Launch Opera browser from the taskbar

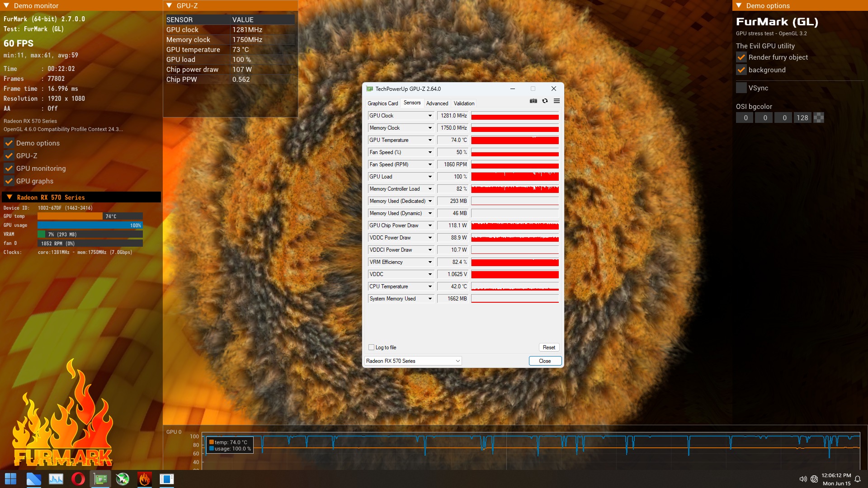pos(78,479)
